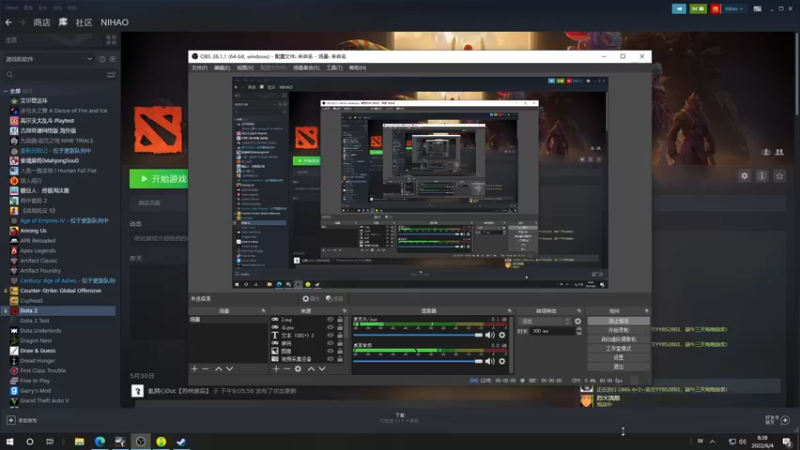Open OBS Help menu

(x=357, y=68)
